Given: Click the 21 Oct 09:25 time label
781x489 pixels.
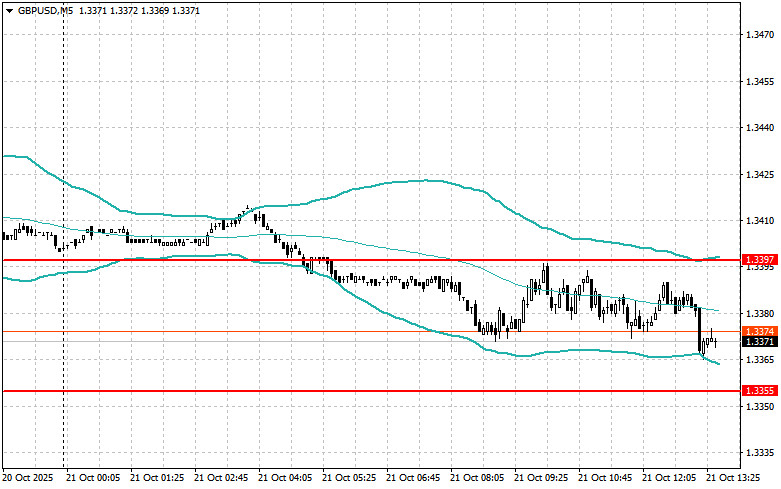Looking at the screenshot, I should point(541,478).
